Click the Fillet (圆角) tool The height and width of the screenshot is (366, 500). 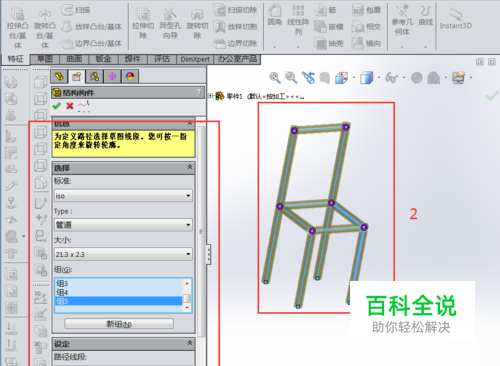(x=275, y=16)
